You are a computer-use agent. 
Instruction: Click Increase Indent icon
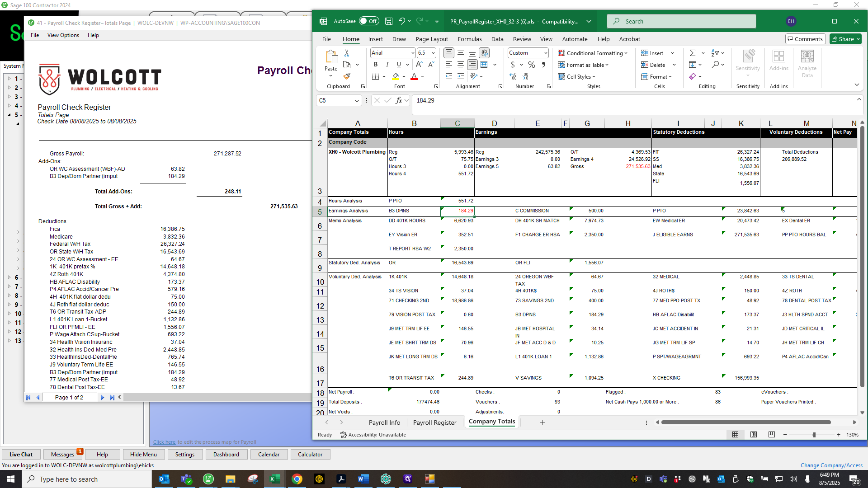coord(461,76)
